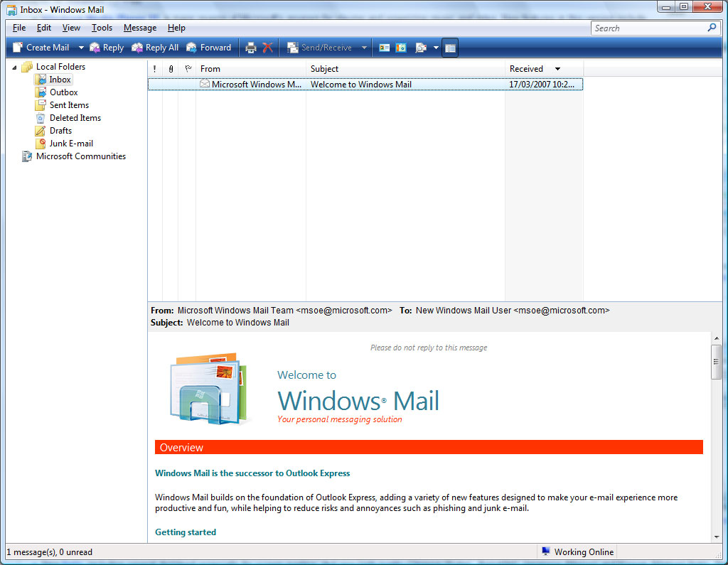
Task: Click the Windows Mail title bar icon
Action: (11, 10)
